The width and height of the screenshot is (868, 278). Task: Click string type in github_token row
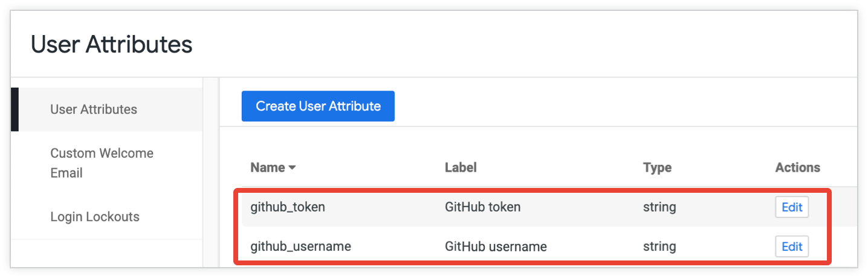[659, 207]
